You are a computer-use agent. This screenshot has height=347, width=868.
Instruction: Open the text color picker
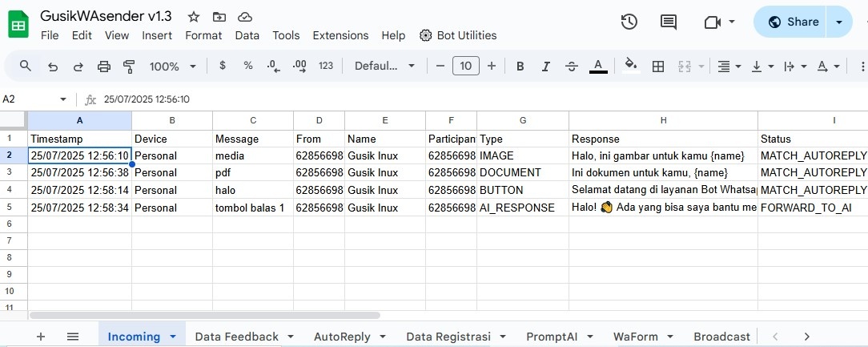coord(598,66)
